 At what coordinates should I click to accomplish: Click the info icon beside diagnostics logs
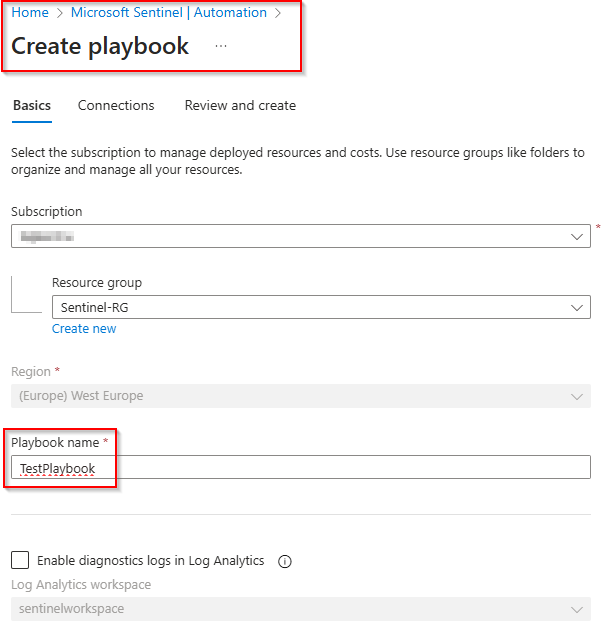pyautogui.click(x=284, y=562)
